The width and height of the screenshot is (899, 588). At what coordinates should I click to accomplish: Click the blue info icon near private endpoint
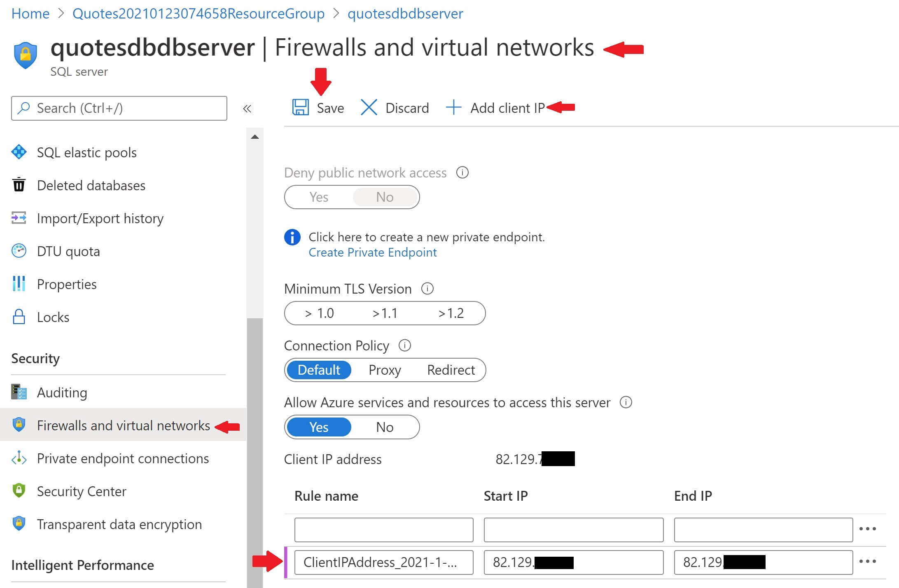pos(292,237)
